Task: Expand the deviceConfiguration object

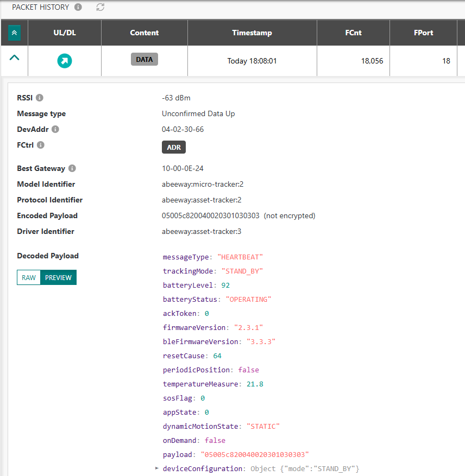Action: (158, 468)
